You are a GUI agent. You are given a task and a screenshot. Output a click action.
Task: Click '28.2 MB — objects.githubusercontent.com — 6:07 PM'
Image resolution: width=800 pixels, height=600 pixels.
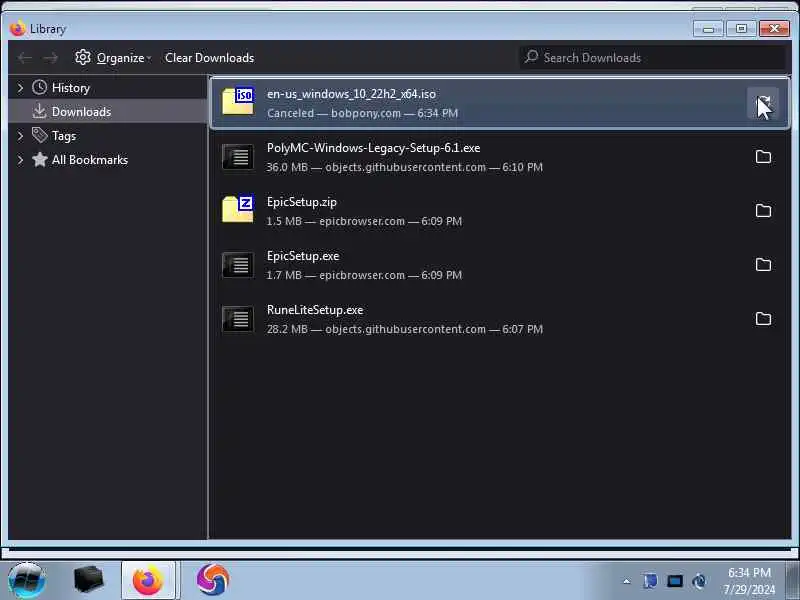click(405, 330)
